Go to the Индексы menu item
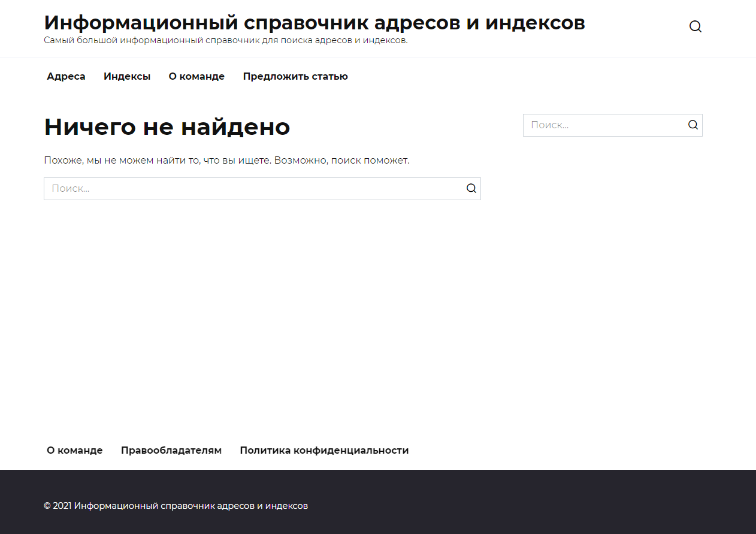Viewport: 756px width, 534px height. click(x=127, y=77)
